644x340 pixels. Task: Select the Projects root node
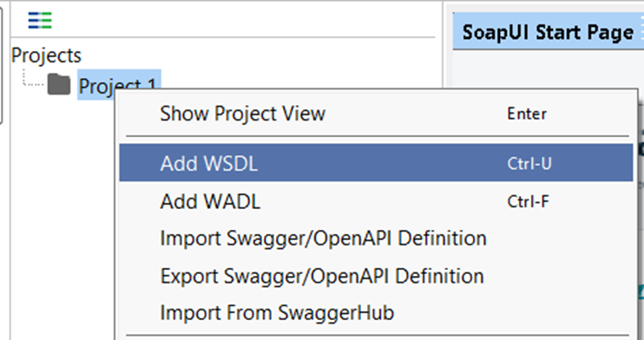(x=46, y=55)
